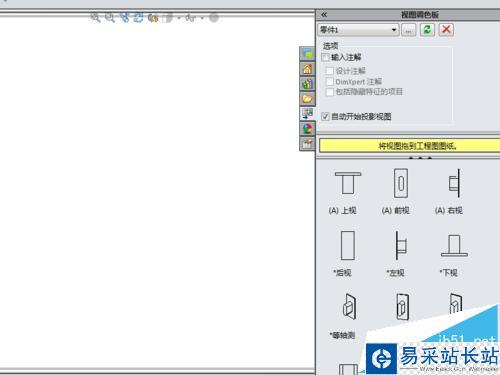Click the grey round icon ending the view toolbar
The height and width of the screenshot is (375, 500).
pos(214,18)
